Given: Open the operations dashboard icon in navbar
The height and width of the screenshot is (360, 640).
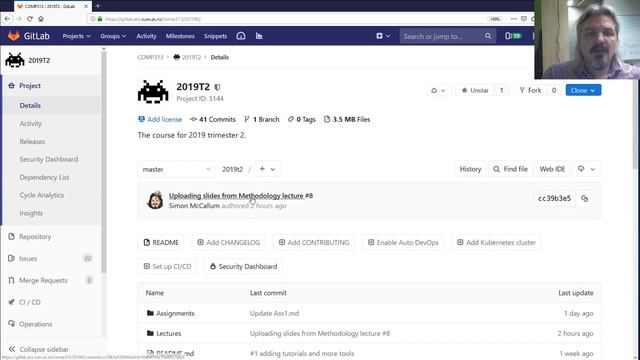Looking at the screenshot, I should tap(241, 36).
